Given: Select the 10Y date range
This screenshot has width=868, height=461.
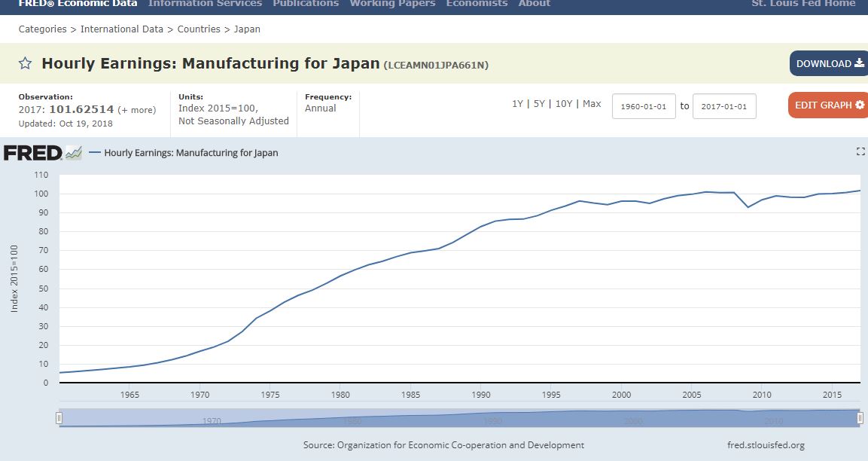Looking at the screenshot, I should click(x=563, y=104).
